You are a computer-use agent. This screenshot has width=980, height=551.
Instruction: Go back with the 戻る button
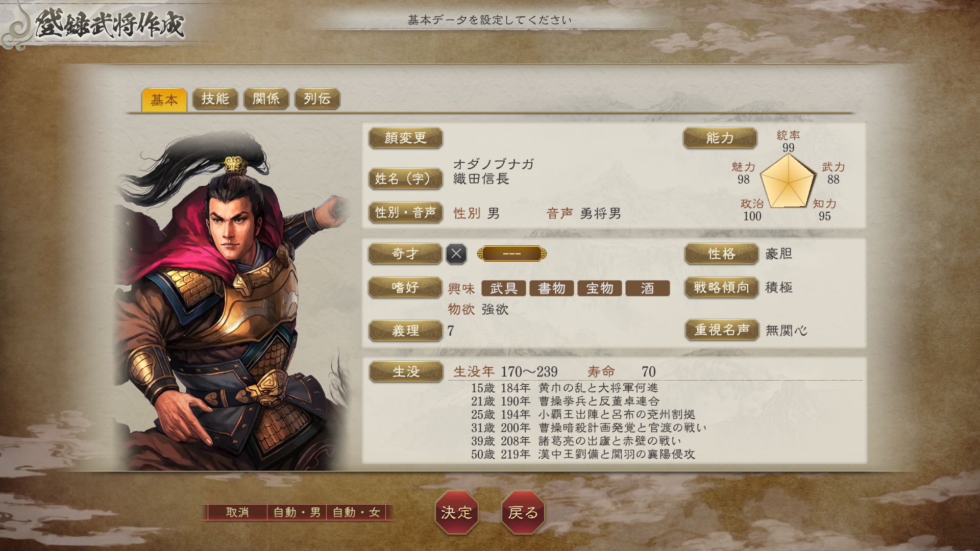coord(523,512)
